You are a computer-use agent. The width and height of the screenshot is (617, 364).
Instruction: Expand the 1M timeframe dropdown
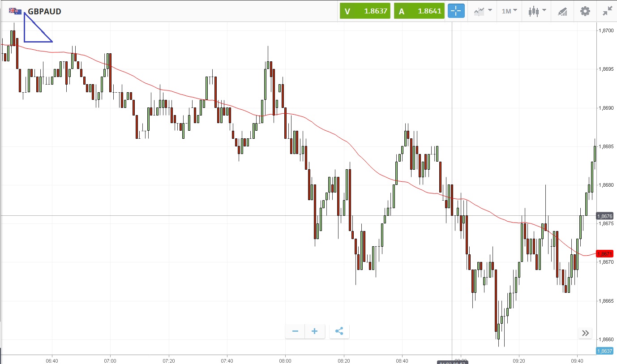point(509,11)
